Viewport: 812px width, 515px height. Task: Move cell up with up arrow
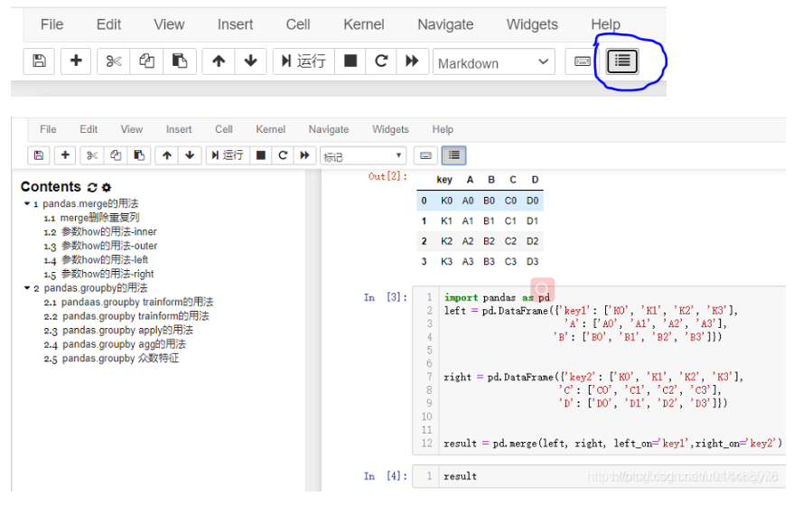click(218, 61)
